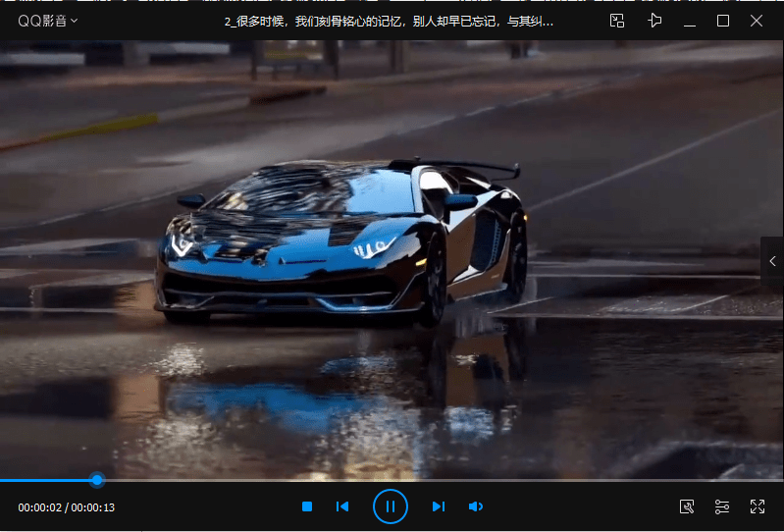The width and height of the screenshot is (784, 532).
Task: Skip to the next video
Action: point(438,506)
